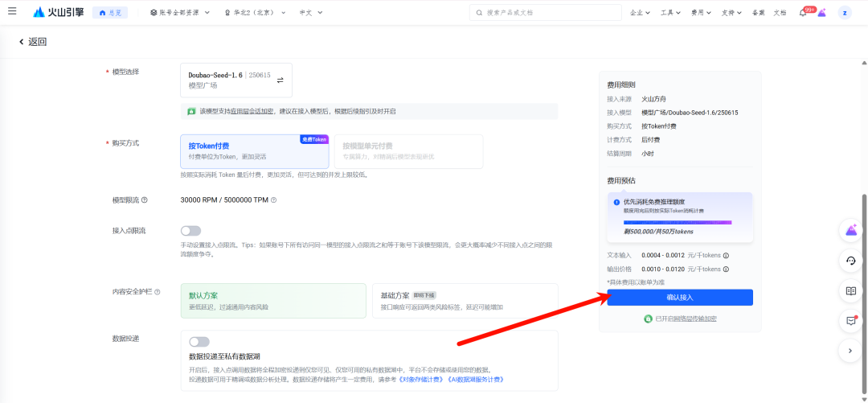This screenshot has height=403, width=868.
Task: Expand the 费用 menu
Action: coord(700,12)
